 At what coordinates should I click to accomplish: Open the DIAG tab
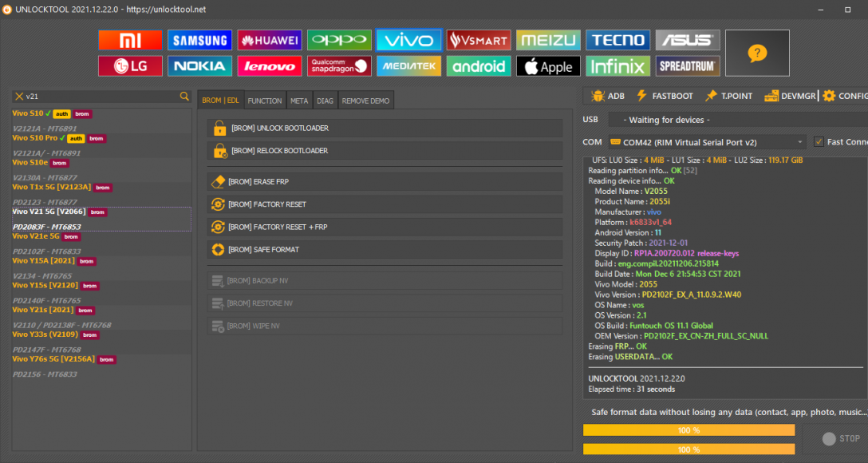click(x=325, y=101)
